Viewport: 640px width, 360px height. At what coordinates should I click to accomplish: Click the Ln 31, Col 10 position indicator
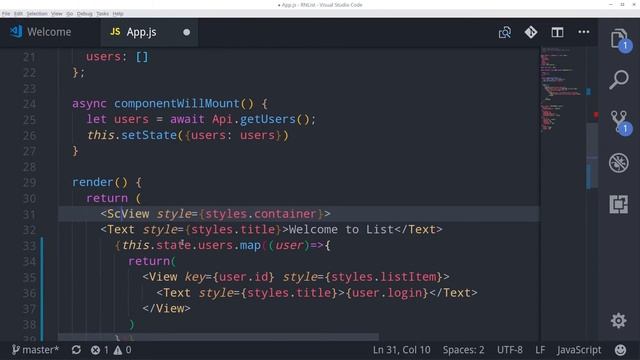coord(401,350)
